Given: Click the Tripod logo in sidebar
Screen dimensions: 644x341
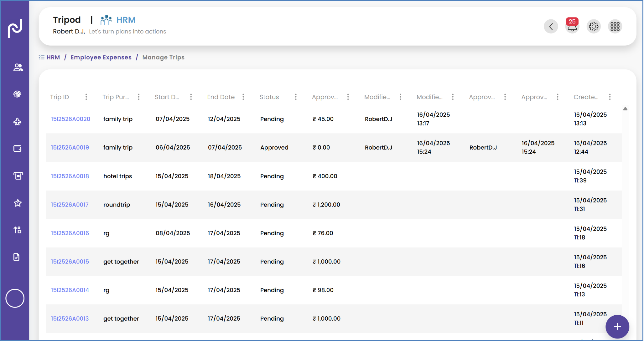Looking at the screenshot, I should [15, 28].
